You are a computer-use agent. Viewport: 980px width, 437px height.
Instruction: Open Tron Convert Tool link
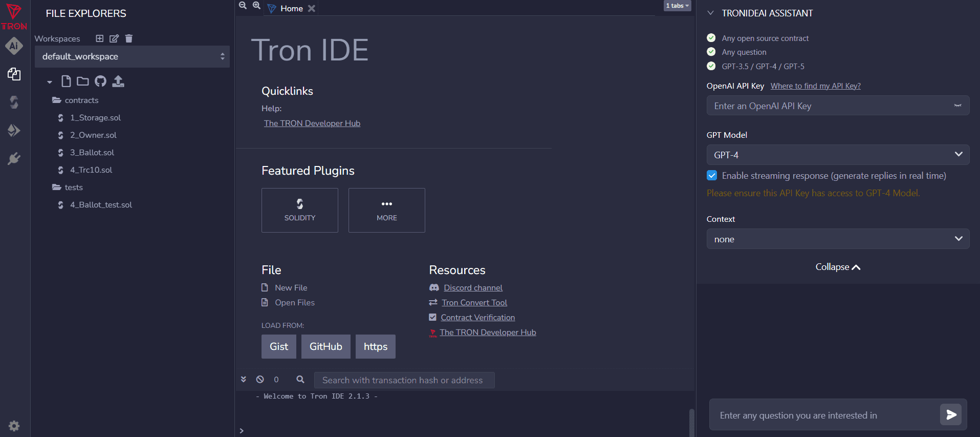click(x=474, y=303)
